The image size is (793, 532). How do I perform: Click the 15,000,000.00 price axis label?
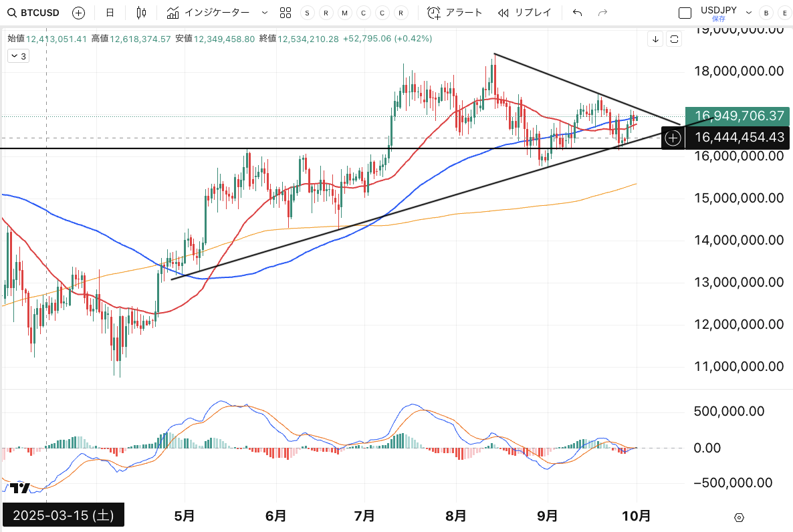[739, 198]
